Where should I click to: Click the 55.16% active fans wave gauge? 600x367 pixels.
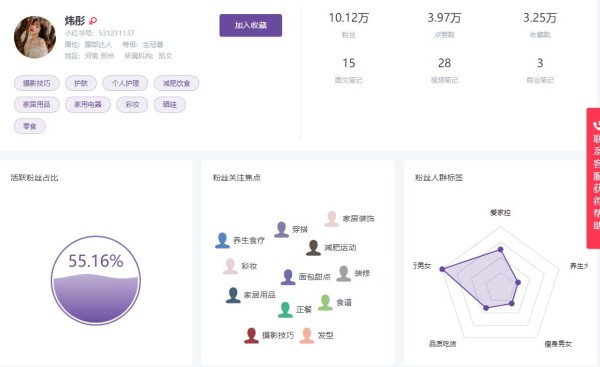click(x=96, y=281)
